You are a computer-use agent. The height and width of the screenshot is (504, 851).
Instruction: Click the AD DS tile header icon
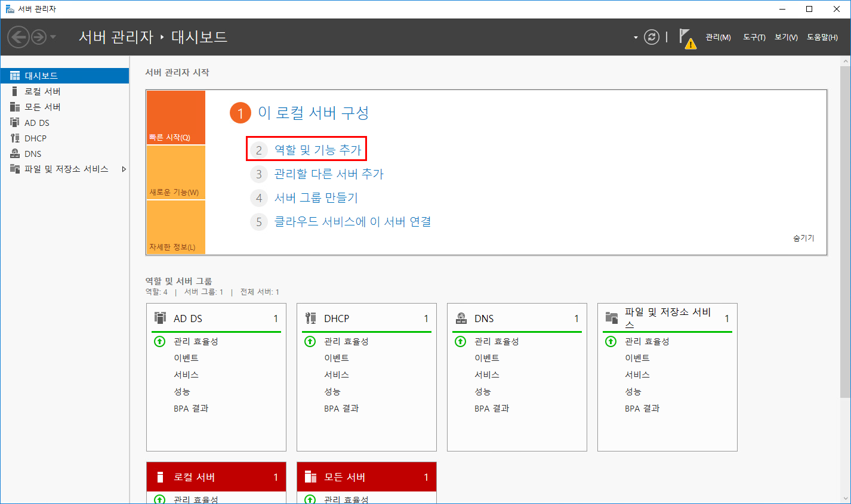click(160, 317)
